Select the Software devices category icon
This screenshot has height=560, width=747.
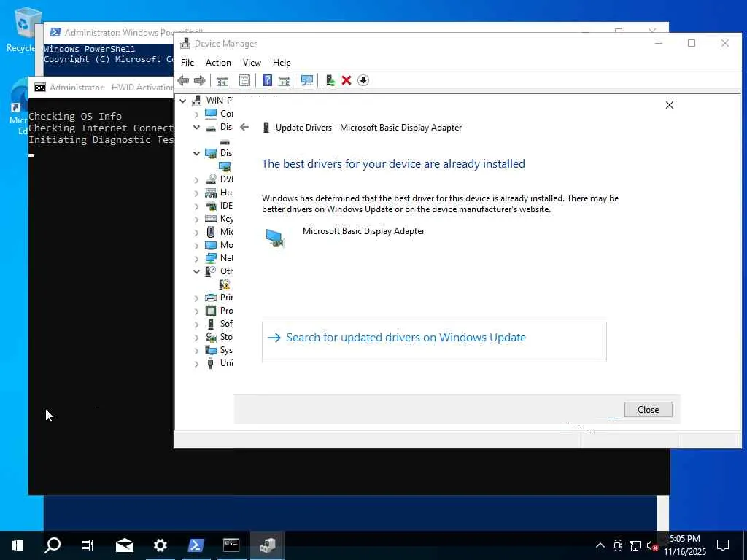211,324
